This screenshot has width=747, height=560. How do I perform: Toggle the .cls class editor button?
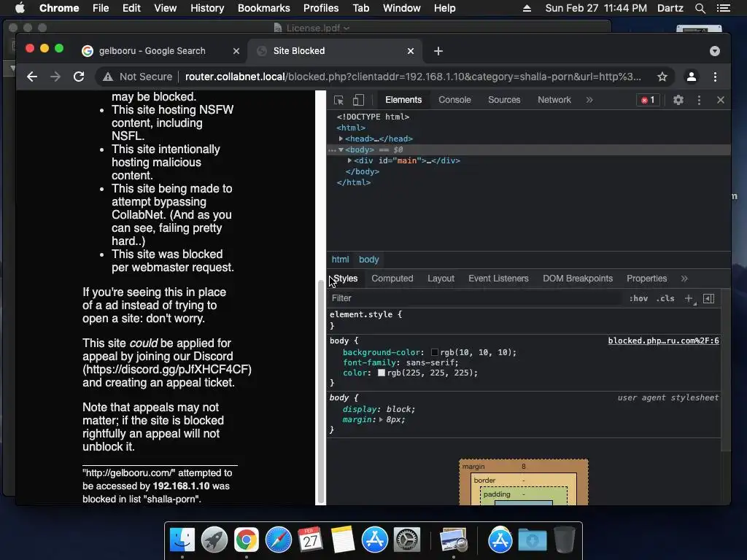pos(665,298)
